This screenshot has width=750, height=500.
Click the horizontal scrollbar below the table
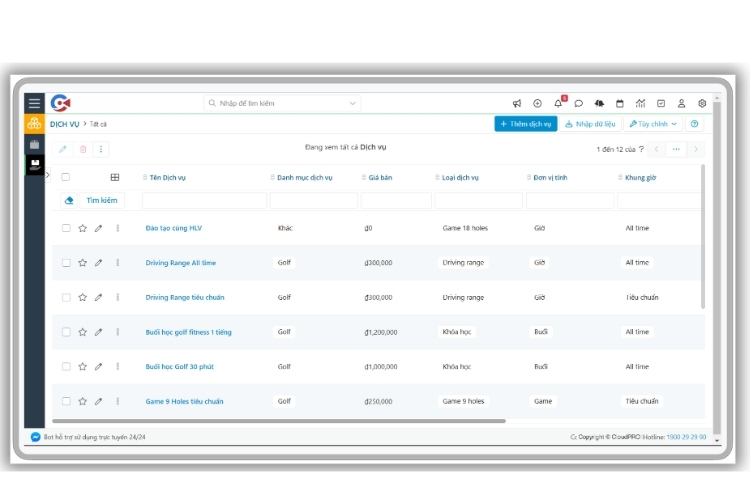[280, 421]
